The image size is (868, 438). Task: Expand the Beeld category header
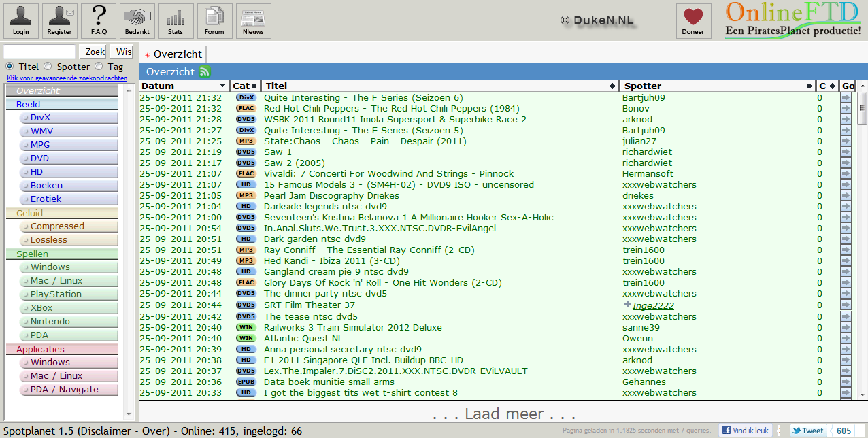(x=62, y=104)
